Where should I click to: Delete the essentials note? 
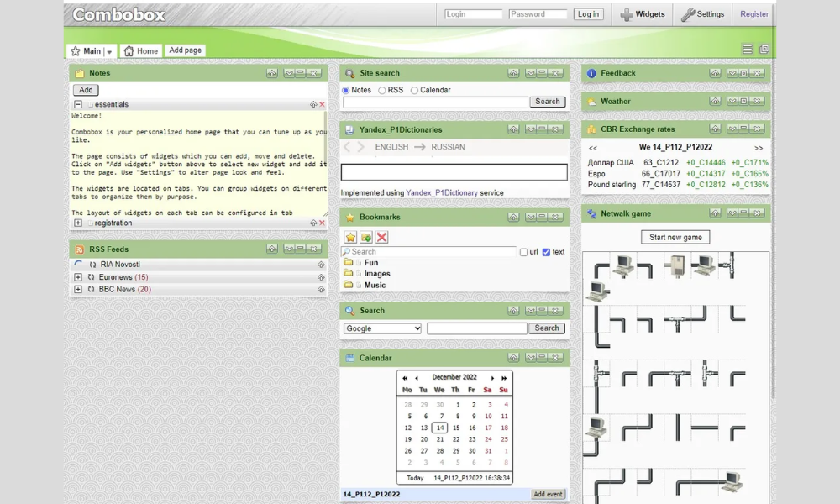pos(322,104)
